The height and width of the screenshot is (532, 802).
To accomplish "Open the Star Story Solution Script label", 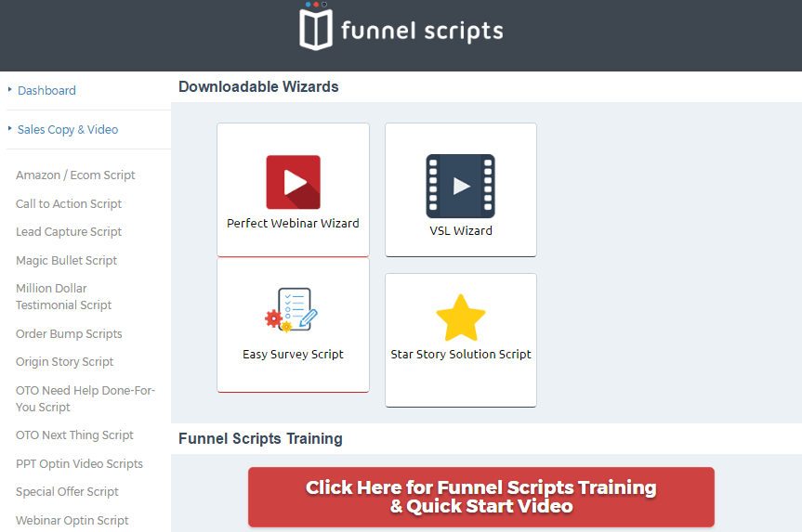I will pos(461,354).
